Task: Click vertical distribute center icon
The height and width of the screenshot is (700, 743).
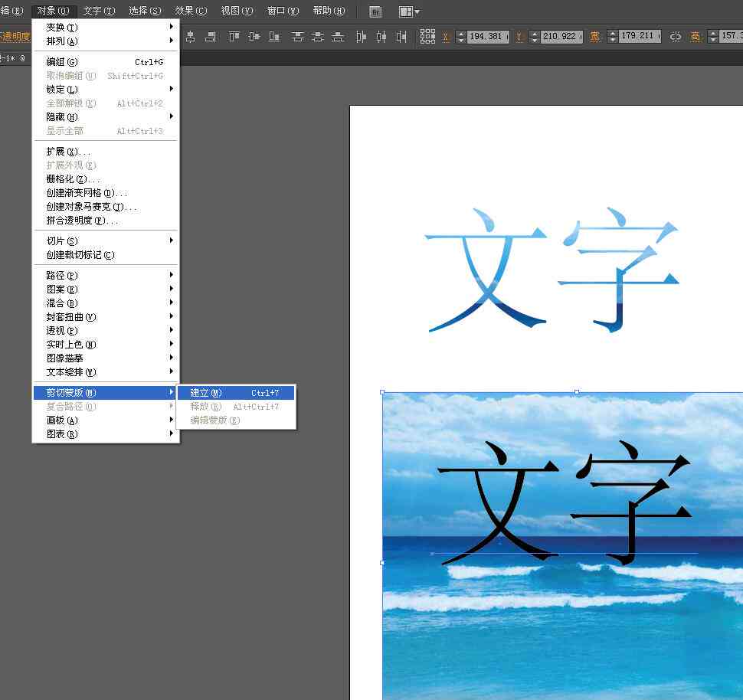Action: click(317, 37)
